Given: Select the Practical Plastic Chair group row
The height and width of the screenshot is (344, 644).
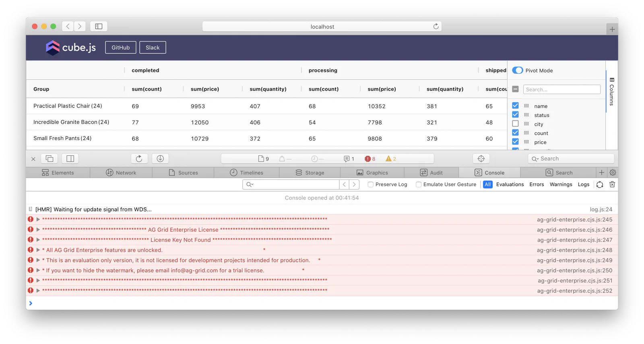Looking at the screenshot, I should [x=266, y=106].
